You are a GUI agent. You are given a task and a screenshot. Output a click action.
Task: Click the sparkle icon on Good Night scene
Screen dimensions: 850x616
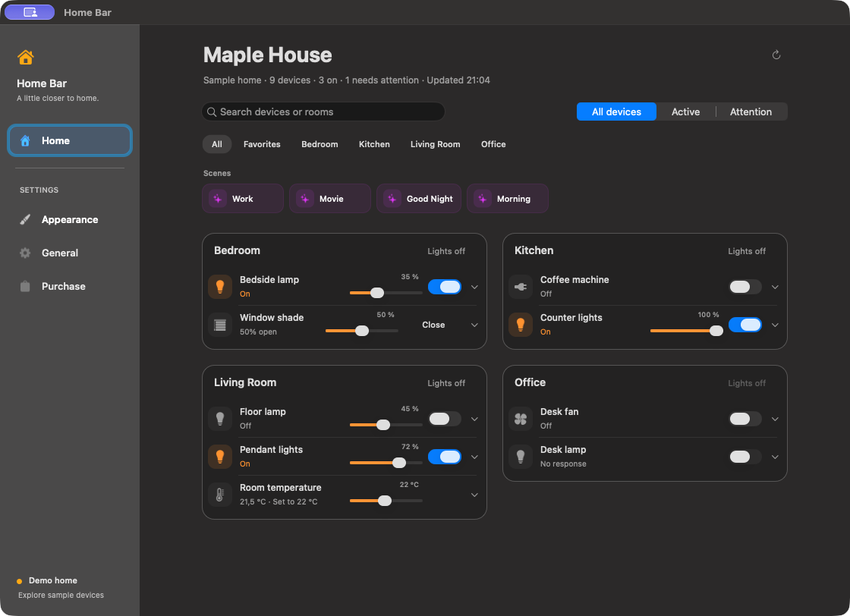pos(392,199)
